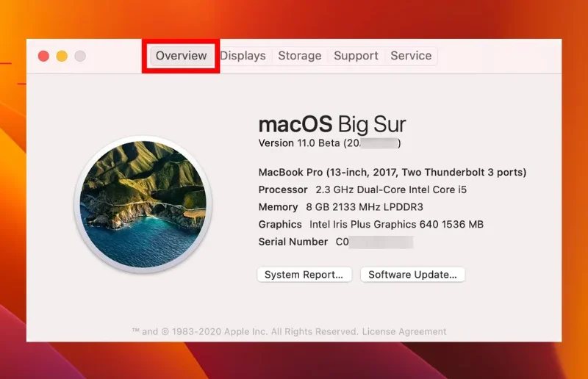
Task: Switch to the Support tab
Action: click(356, 56)
